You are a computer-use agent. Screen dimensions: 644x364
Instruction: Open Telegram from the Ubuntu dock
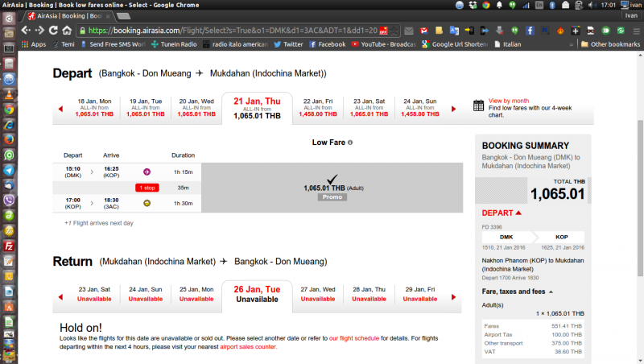pos(9,170)
